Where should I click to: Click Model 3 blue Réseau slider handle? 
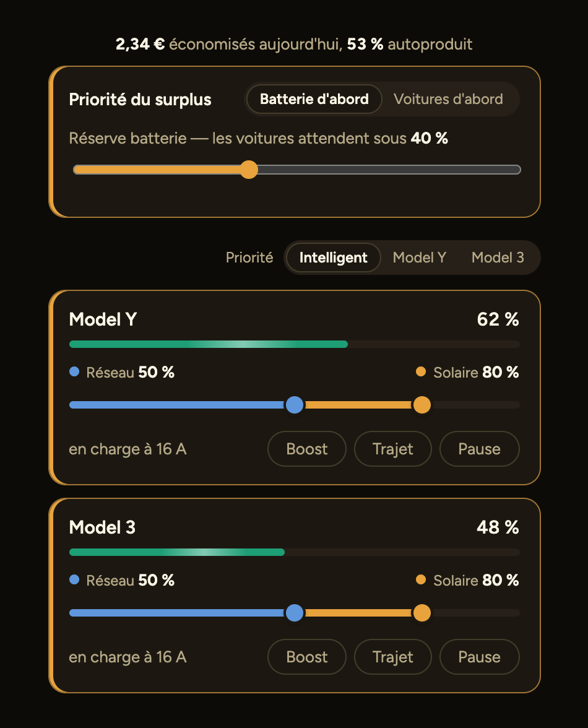tap(294, 613)
